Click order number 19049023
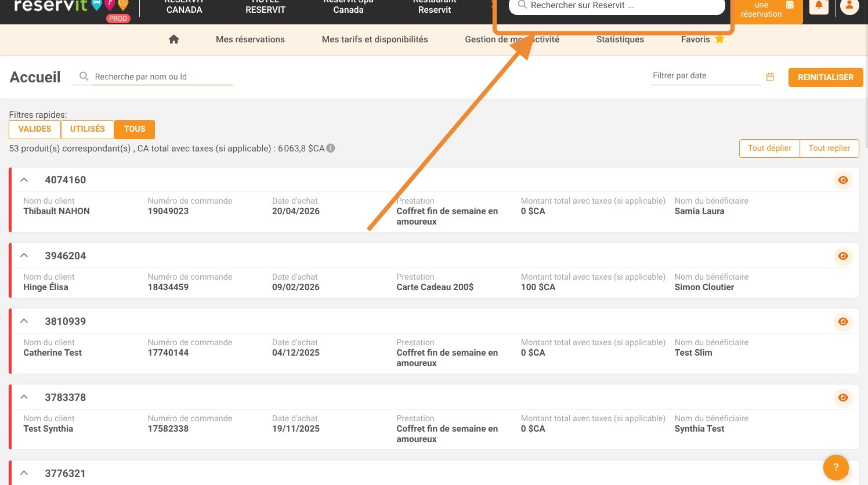This screenshot has height=485, width=868. point(168,211)
